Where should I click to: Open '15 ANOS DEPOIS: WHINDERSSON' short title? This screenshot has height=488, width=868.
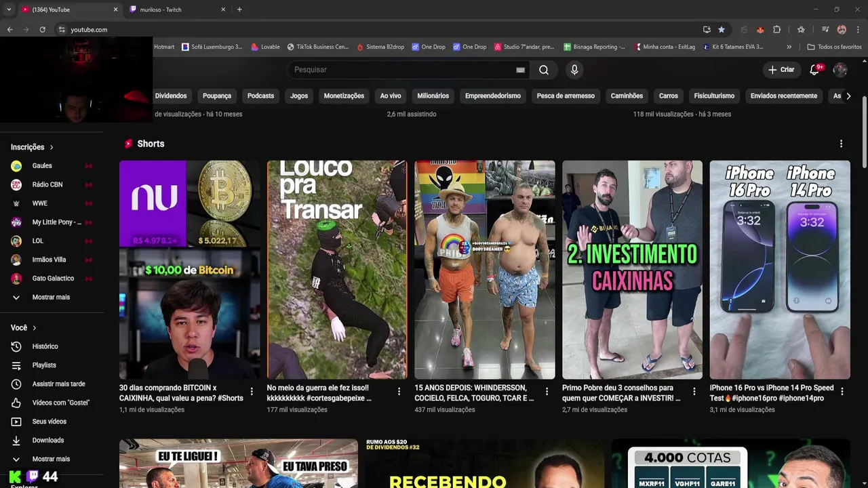click(x=474, y=393)
